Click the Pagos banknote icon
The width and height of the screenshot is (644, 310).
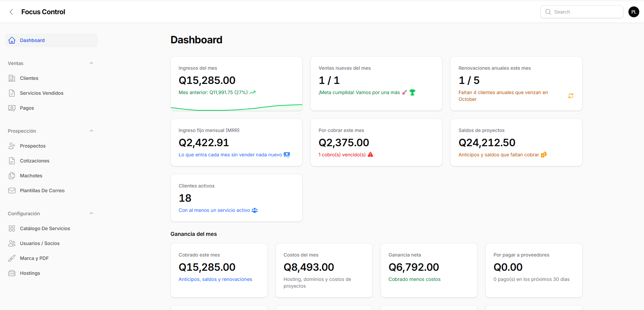click(12, 108)
